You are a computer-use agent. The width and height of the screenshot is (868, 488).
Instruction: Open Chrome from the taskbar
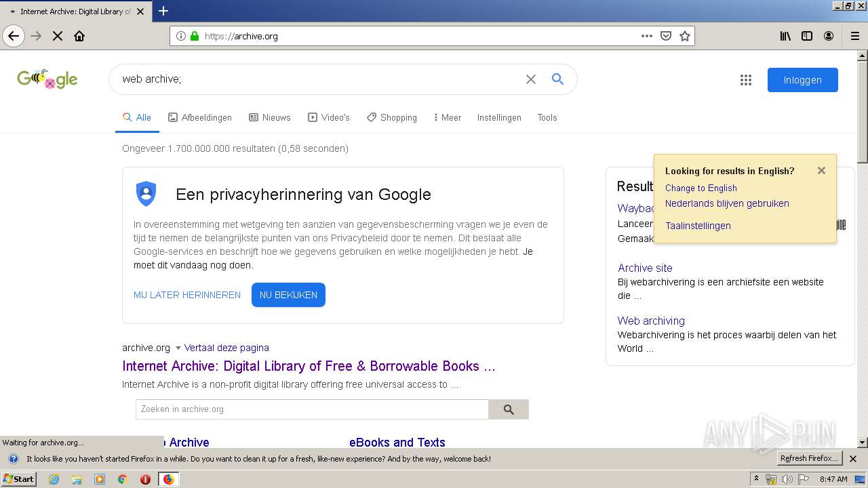122,479
